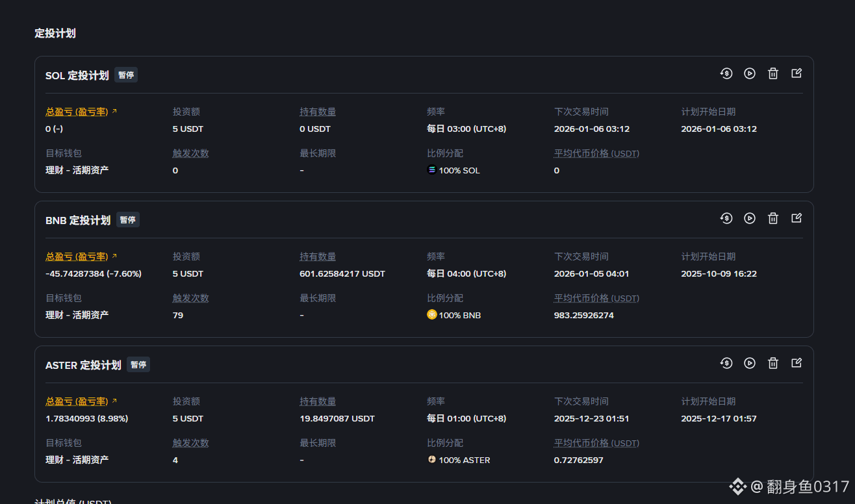Click the 100% BNB allocation entry
This screenshot has width=855, height=504.
pyautogui.click(x=454, y=315)
